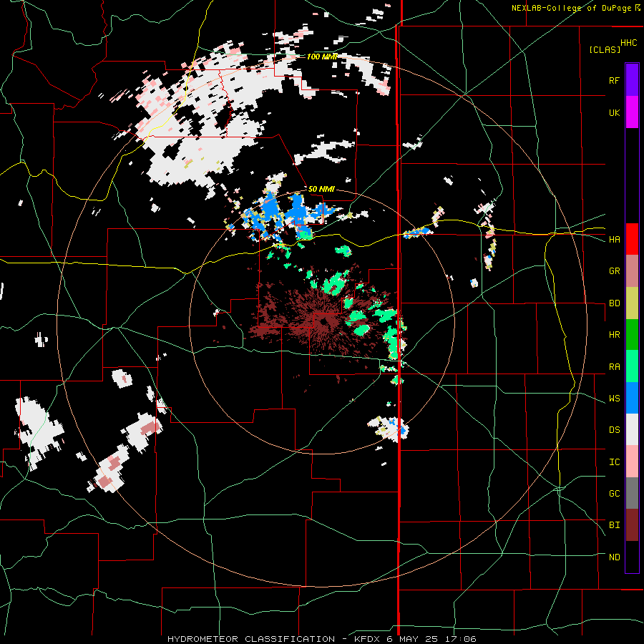Click the RF legend label

pos(614,80)
